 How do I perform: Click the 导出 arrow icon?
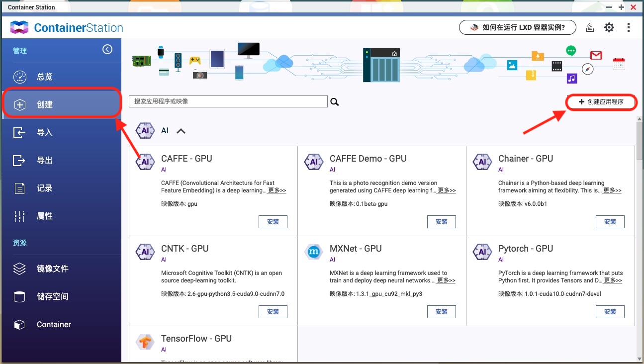click(19, 161)
